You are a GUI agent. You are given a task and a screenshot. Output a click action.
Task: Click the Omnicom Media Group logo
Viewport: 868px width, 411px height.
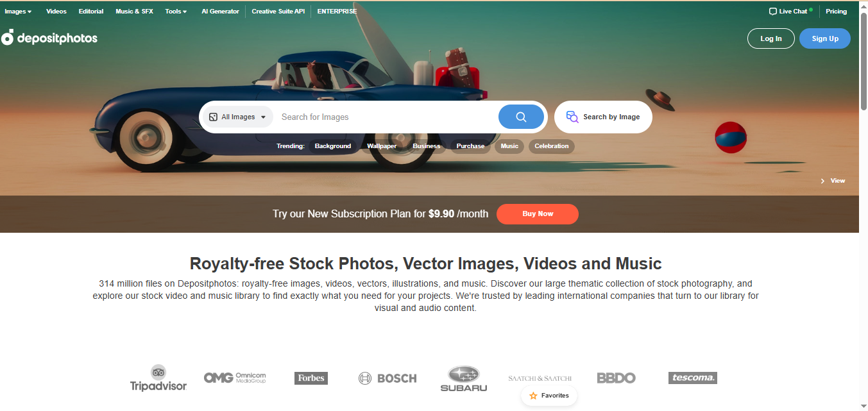pyautogui.click(x=235, y=378)
